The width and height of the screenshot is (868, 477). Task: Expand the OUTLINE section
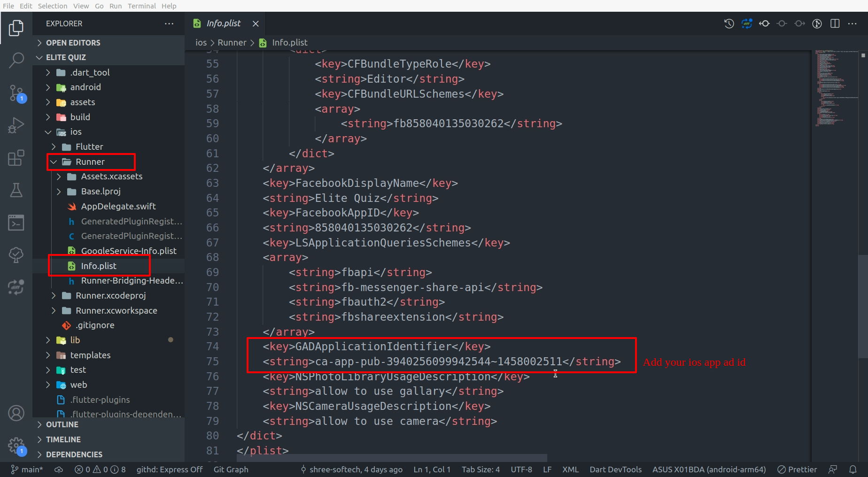[62, 424]
